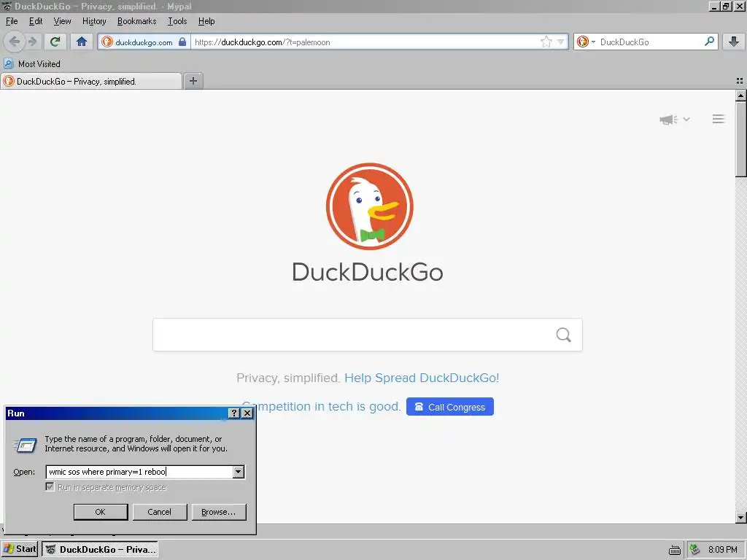Image resolution: width=747 pixels, height=560 pixels.
Task: Click the page scrollbar down arrow
Action: [x=741, y=517]
